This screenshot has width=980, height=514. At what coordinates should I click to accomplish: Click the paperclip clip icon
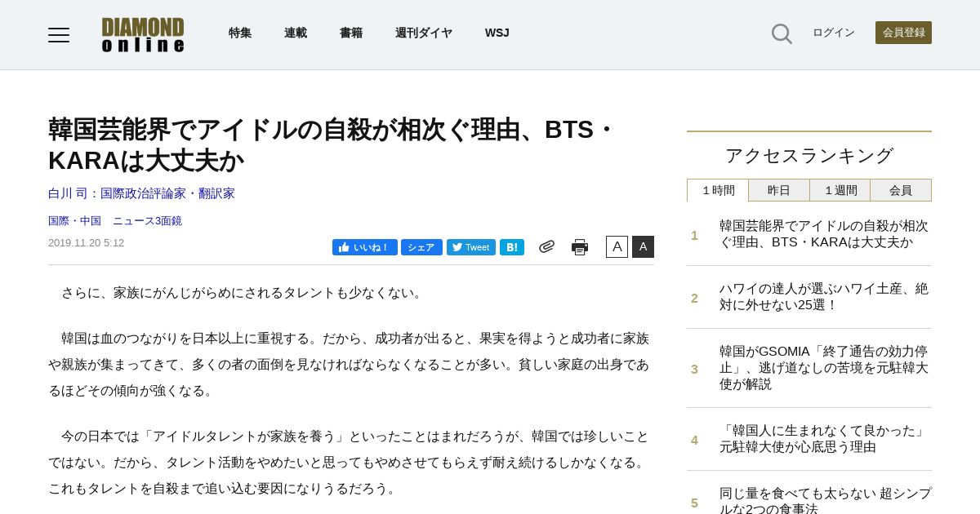pos(546,246)
